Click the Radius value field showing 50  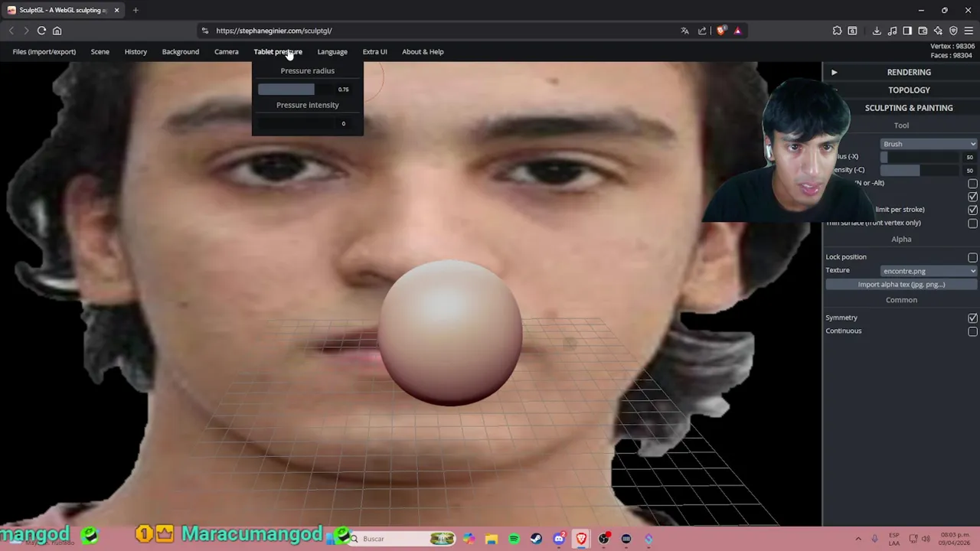[x=969, y=157]
